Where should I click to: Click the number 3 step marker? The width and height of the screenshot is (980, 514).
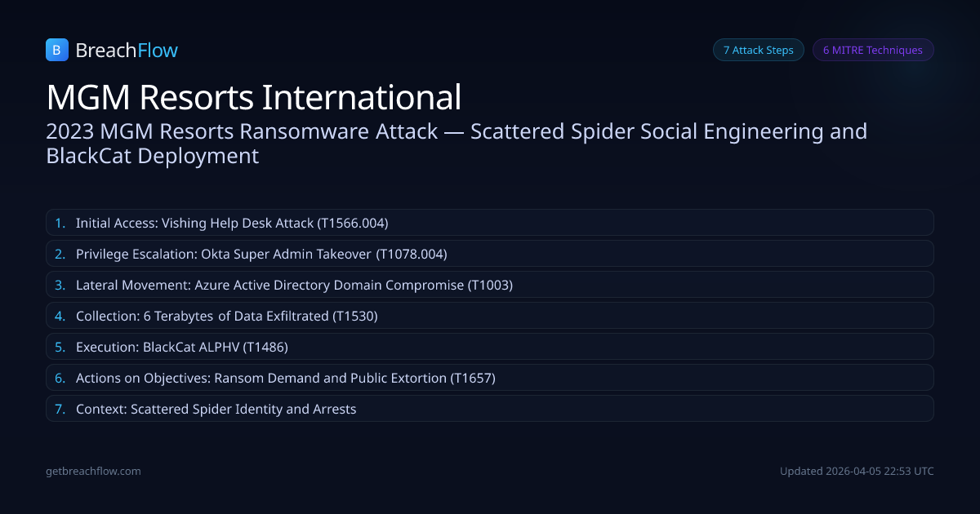point(60,285)
